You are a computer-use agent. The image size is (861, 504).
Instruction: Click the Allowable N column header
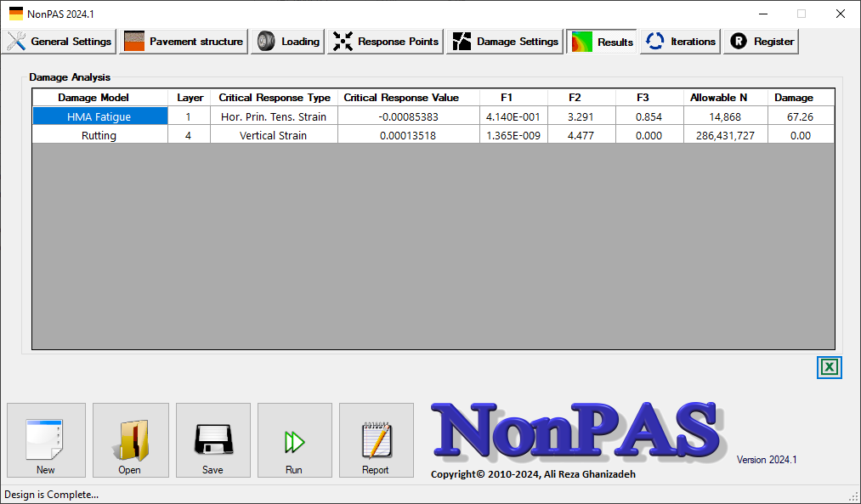pos(724,98)
